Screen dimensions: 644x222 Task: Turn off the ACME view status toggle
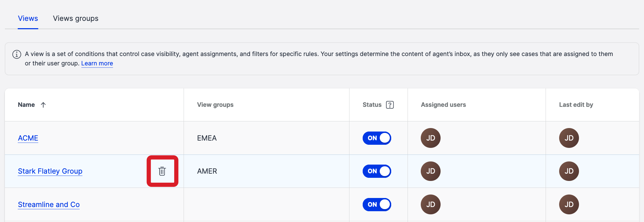coord(377,138)
